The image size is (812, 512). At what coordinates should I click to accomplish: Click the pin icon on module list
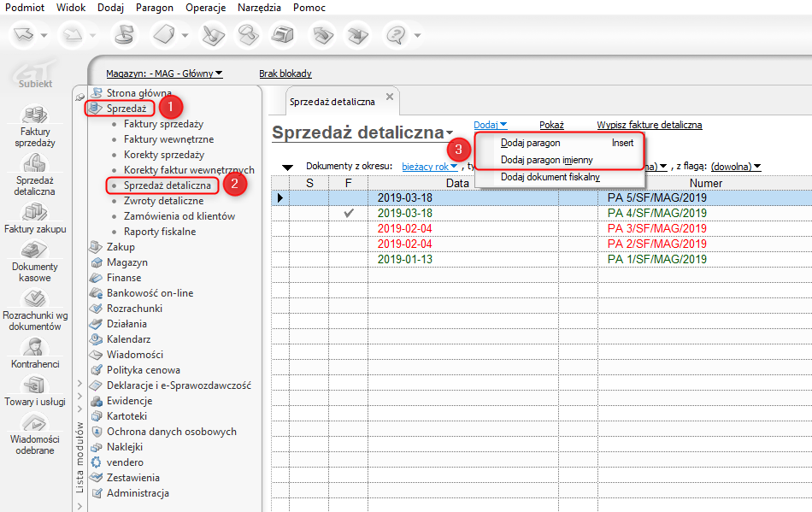point(79,97)
